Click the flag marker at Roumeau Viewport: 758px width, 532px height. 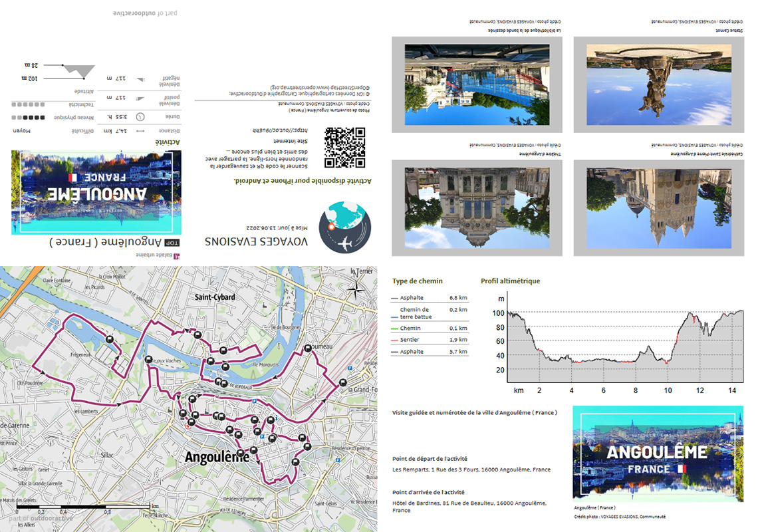click(307, 348)
